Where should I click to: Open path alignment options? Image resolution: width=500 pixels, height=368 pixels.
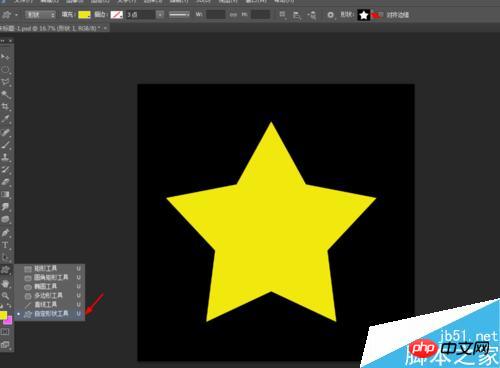pos(296,15)
